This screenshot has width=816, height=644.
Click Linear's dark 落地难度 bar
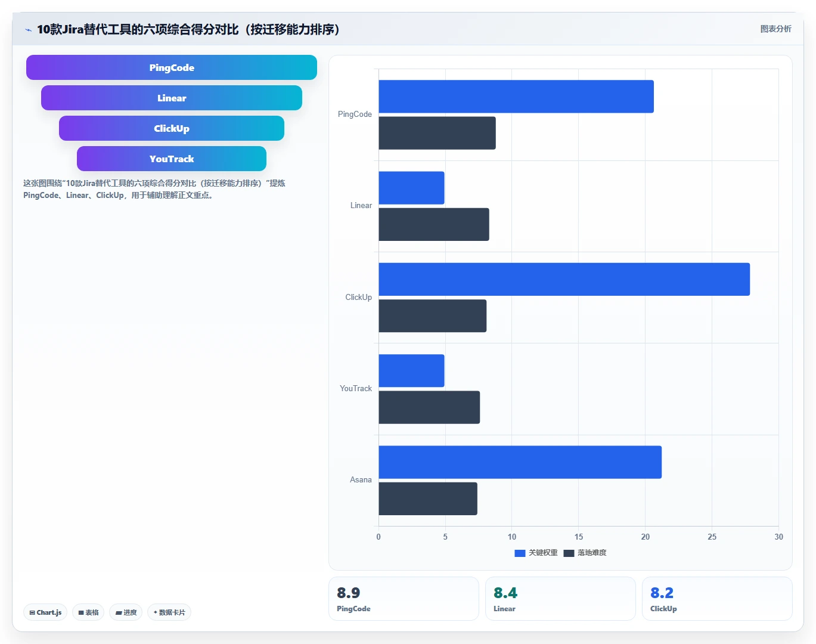(434, 224)
